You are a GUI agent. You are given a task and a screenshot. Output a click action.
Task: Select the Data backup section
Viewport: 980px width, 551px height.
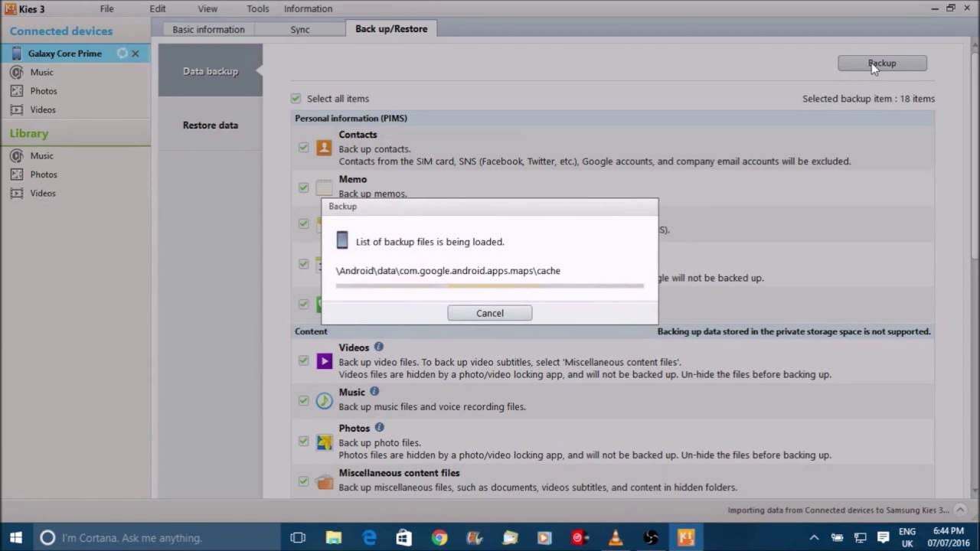tap(211, 71)
